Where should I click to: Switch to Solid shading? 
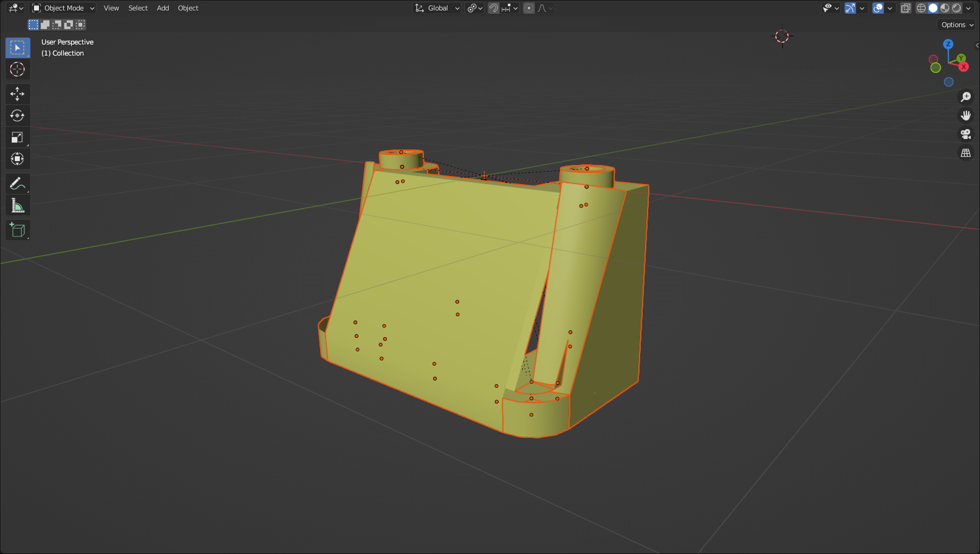(933, 8)
